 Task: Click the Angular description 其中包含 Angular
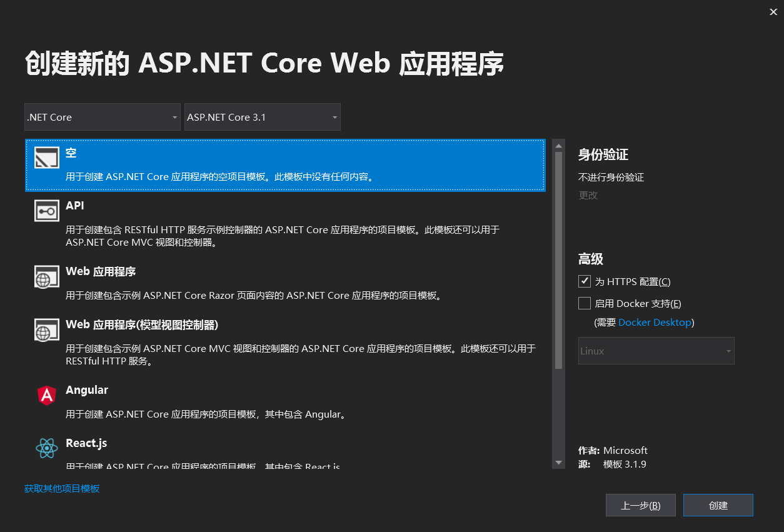click(x=206, y=414)
